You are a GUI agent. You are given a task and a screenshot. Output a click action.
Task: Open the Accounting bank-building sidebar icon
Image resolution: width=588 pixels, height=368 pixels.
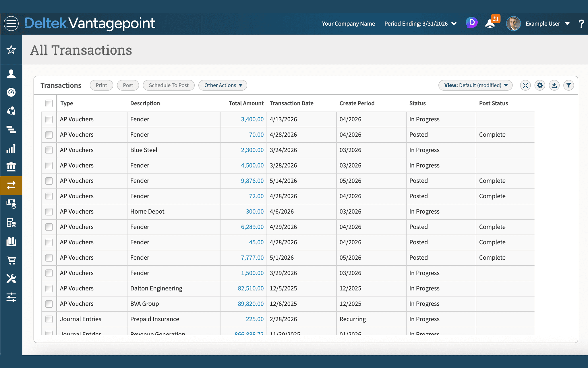(x=11, y=167)
